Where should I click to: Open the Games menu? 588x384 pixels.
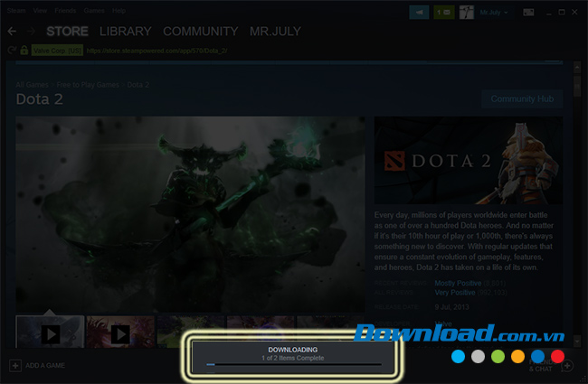click(x=94, y=11)
